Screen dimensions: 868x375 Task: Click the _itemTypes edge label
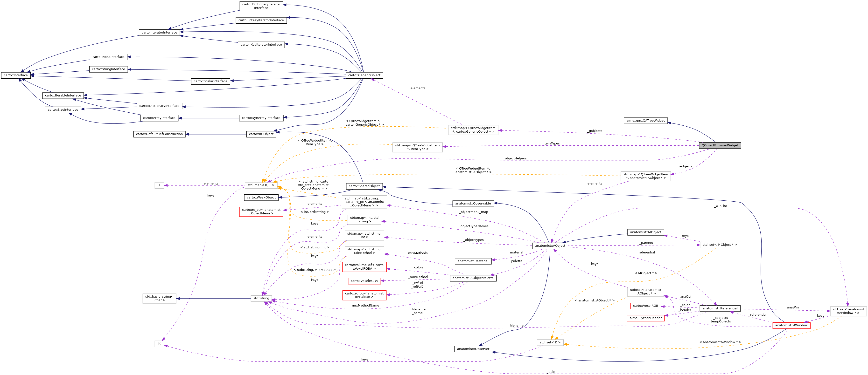coord(551,143)
